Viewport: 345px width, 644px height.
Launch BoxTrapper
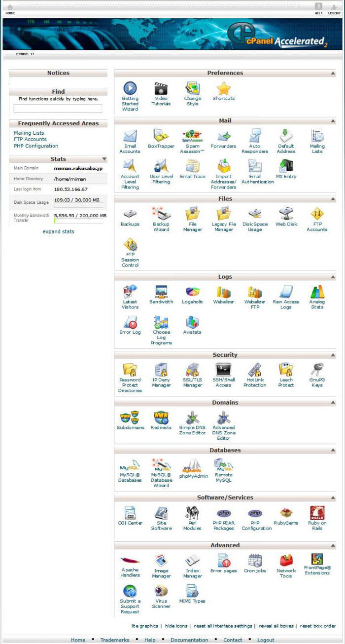point(161,136)
